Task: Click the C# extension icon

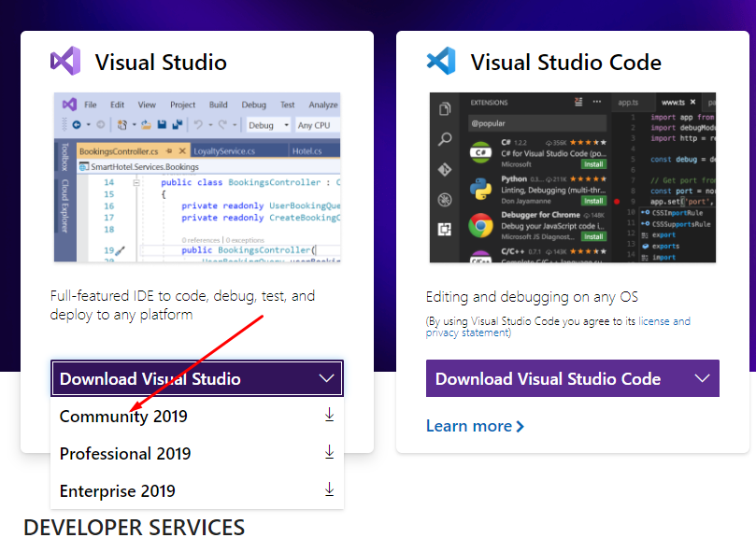Action: pos(481,151)
